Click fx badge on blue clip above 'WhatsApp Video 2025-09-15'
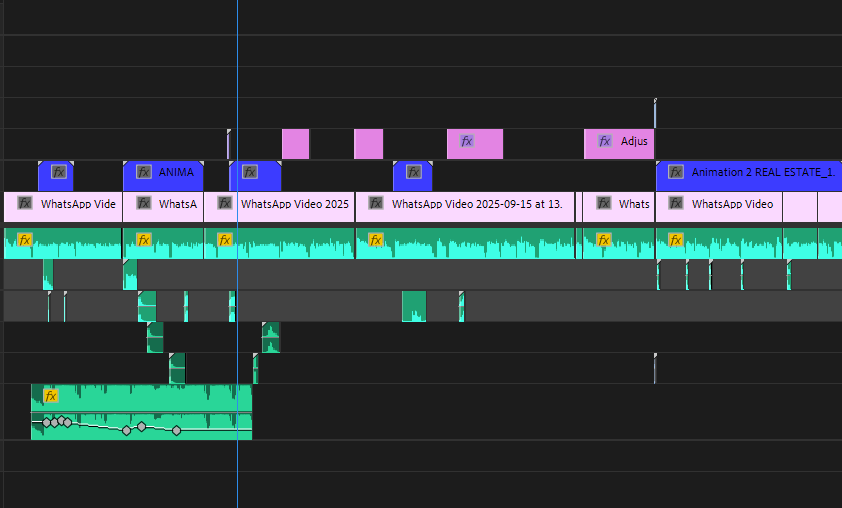 coord(413,172)
